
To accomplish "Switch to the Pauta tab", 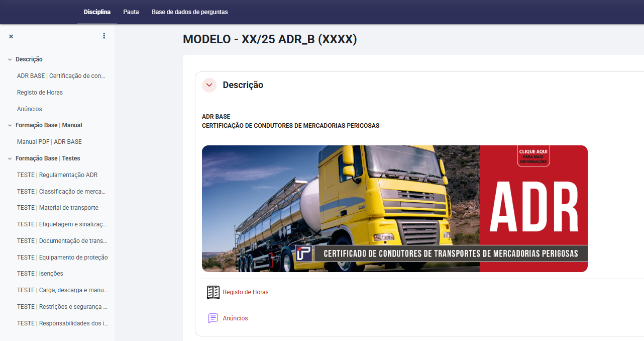I will click(131, 12).
